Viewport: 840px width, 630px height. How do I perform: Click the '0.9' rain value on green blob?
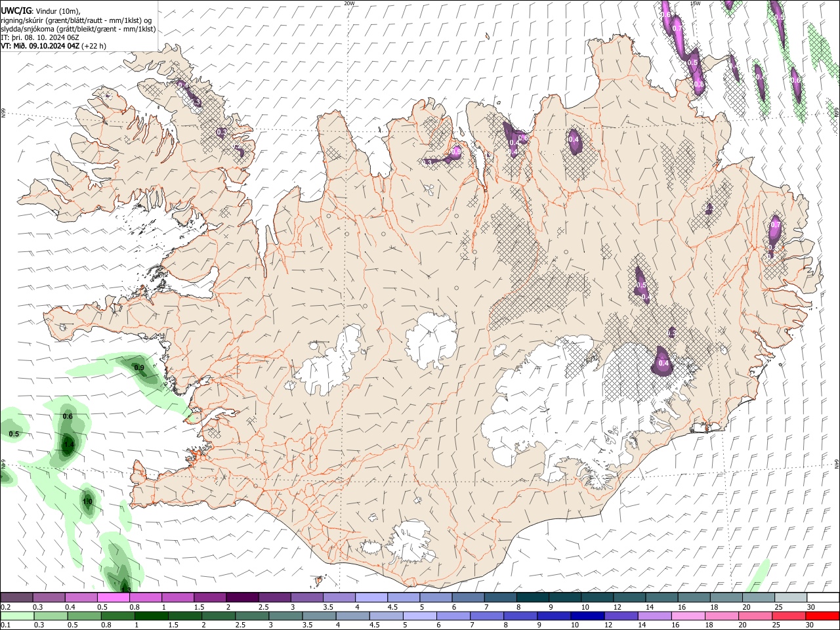tap(139, 367)
